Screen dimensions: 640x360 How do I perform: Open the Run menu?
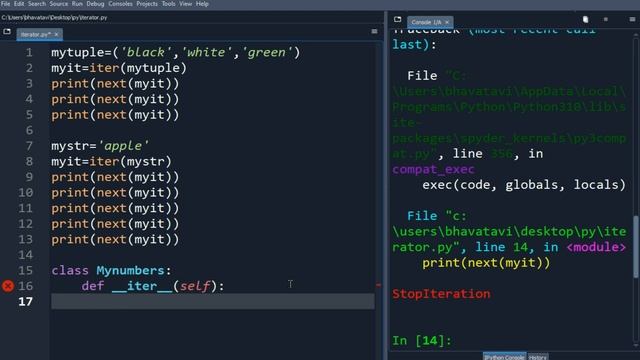pos(77,4)
